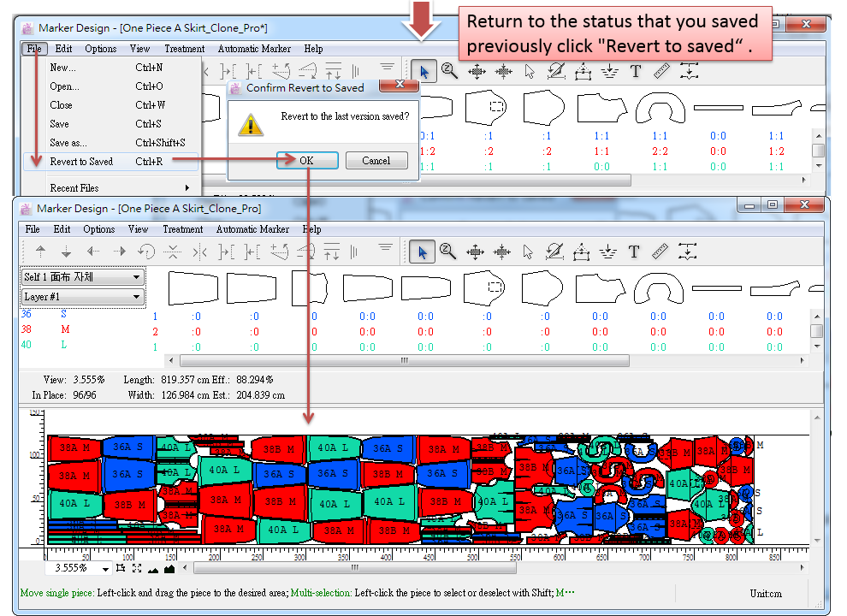Click the horizontal scrollbar below the marker ruler
Viewport: 847px width, 616px height.
tap(496, 568)
